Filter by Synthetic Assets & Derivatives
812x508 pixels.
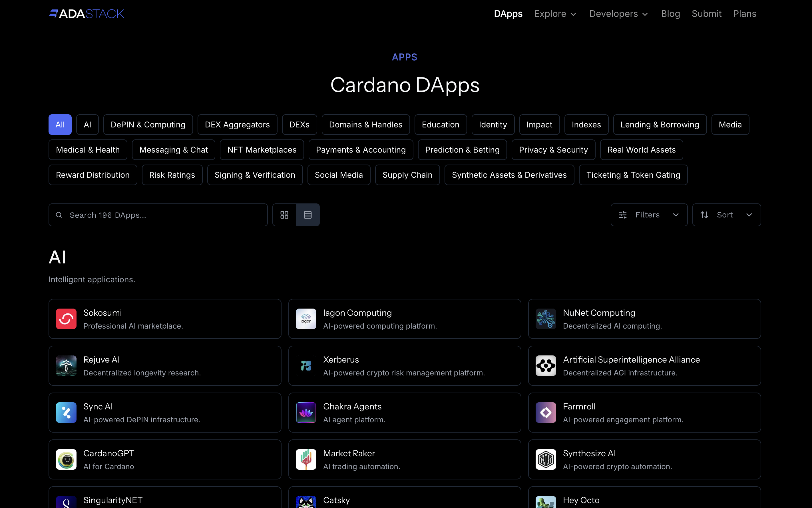(x=509, y=175)
